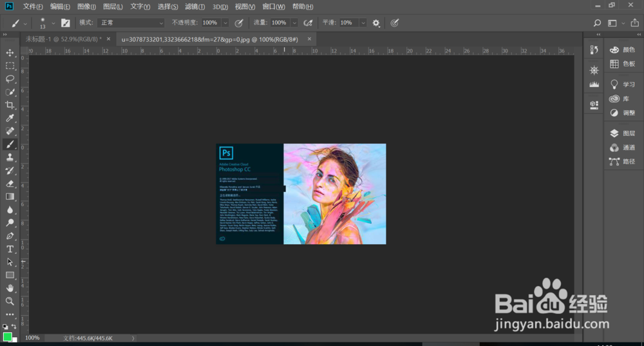Open the blend mode 正常 dropdown

coord(129,23)
